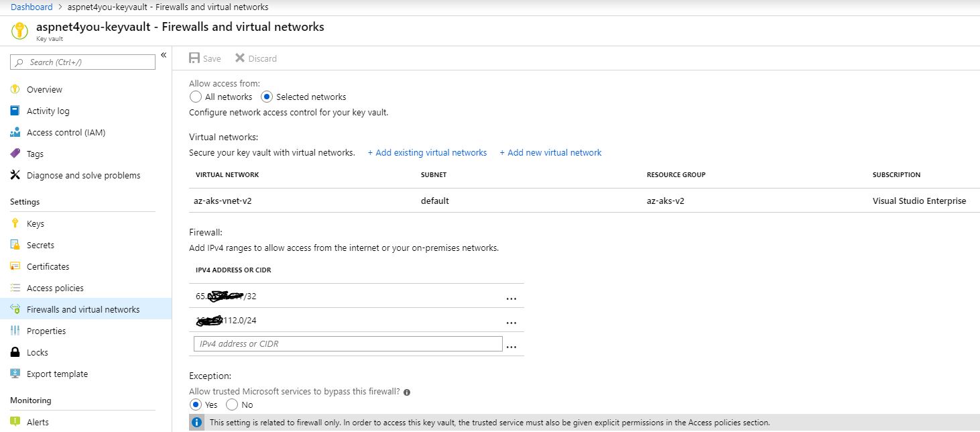Open the ellipsis menu for the 112.0/24 range
The height and width of the screenshot is (432, 980).
click(511, 323)
